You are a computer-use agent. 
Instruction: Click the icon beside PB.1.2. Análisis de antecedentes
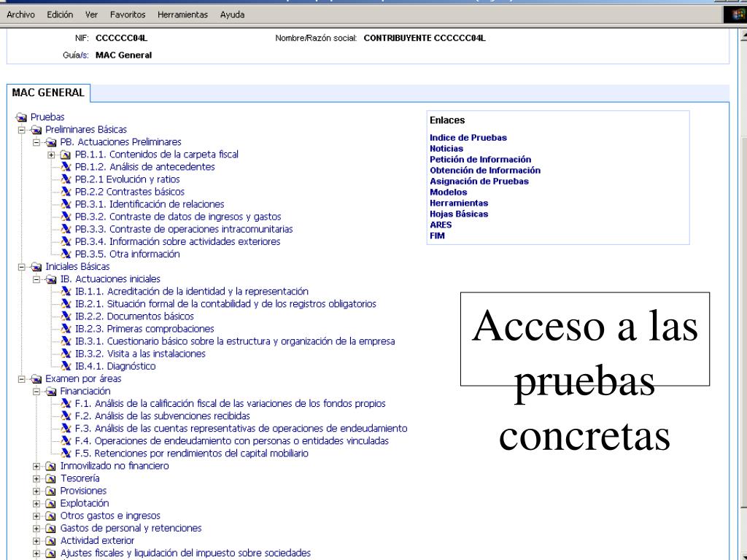click(x=66, y=167)
